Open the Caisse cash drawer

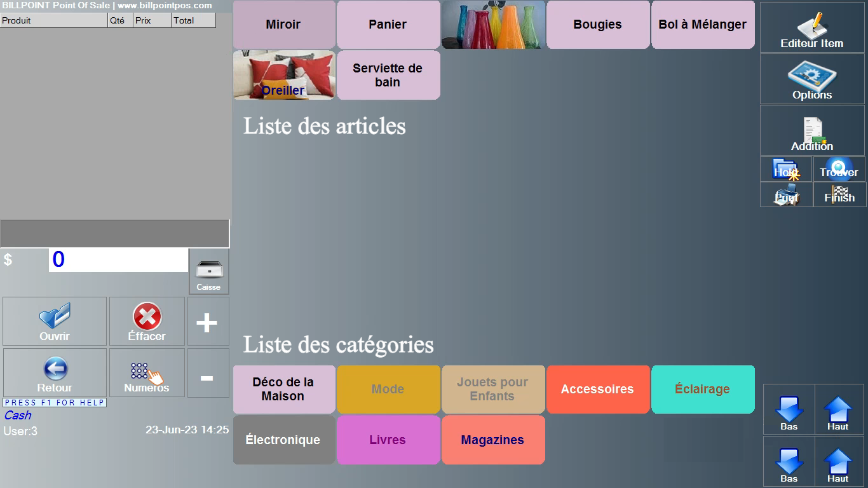(208, 272)
